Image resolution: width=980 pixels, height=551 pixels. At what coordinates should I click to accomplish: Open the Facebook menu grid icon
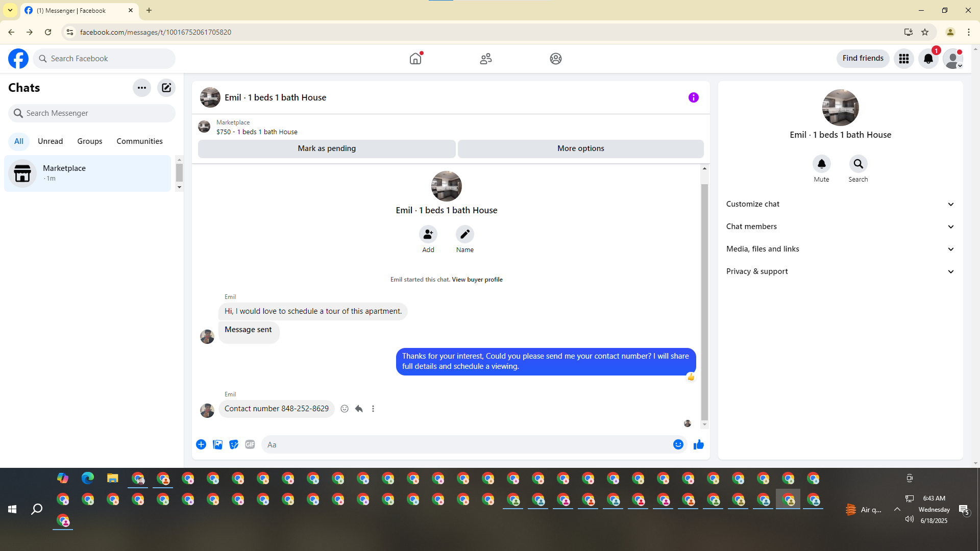click(x=904, y=59)
